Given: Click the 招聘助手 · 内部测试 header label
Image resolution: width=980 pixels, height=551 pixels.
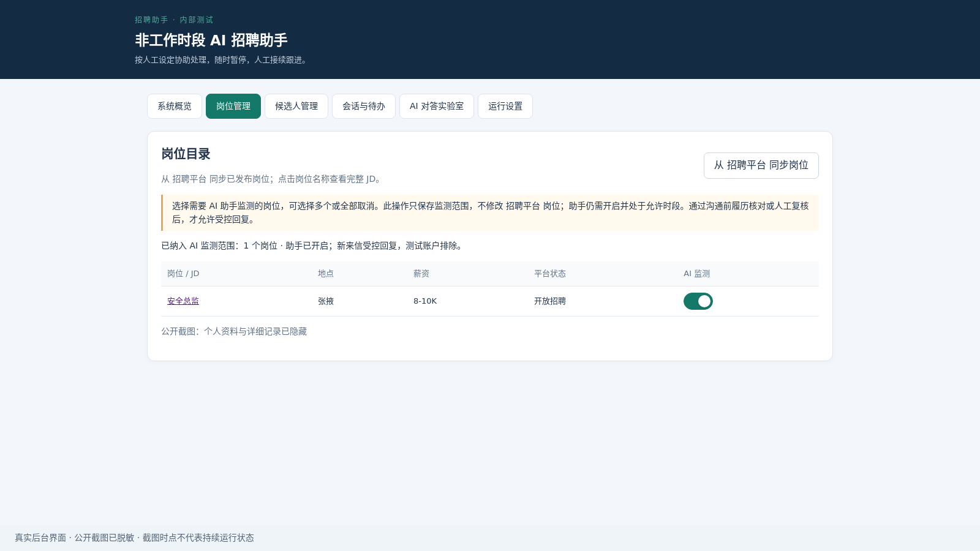Looking at the screenshot, I should [174, 20].
